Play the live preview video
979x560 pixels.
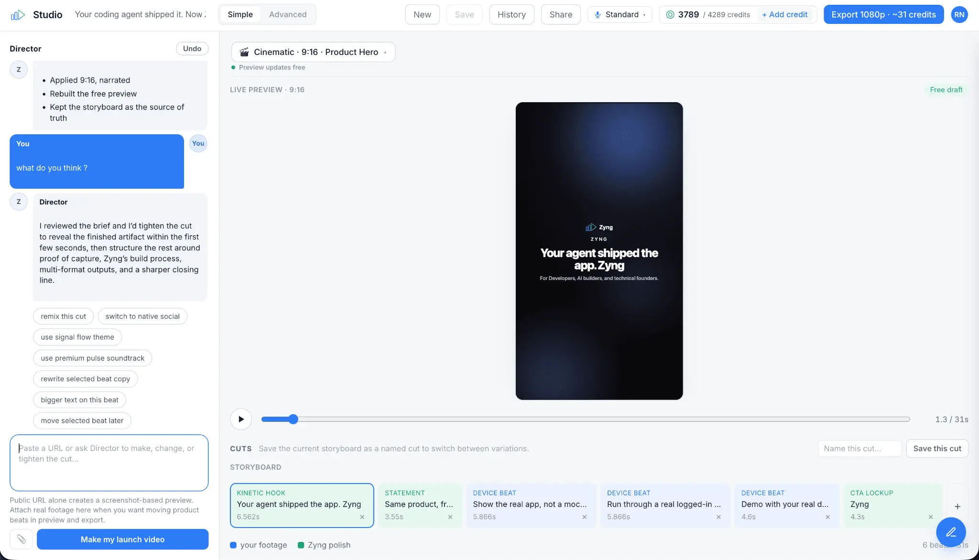click(241, 419)
